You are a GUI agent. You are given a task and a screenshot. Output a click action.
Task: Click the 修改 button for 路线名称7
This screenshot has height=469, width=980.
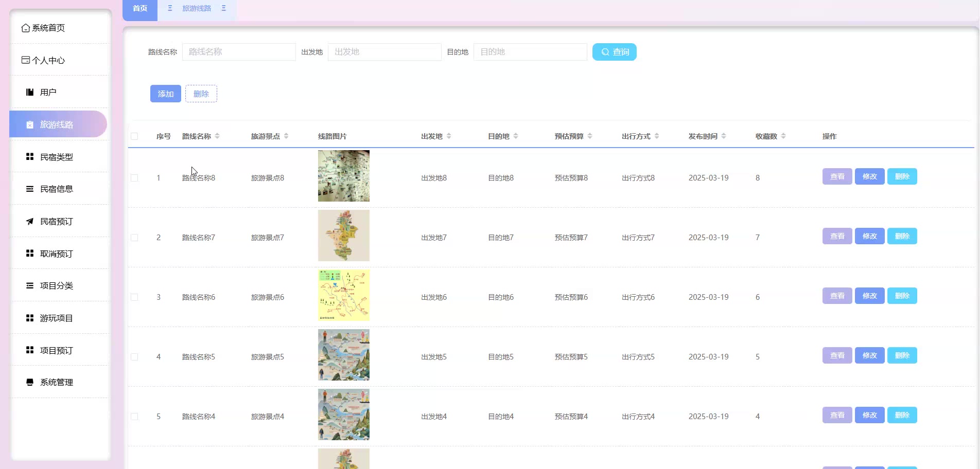(869, 237)
